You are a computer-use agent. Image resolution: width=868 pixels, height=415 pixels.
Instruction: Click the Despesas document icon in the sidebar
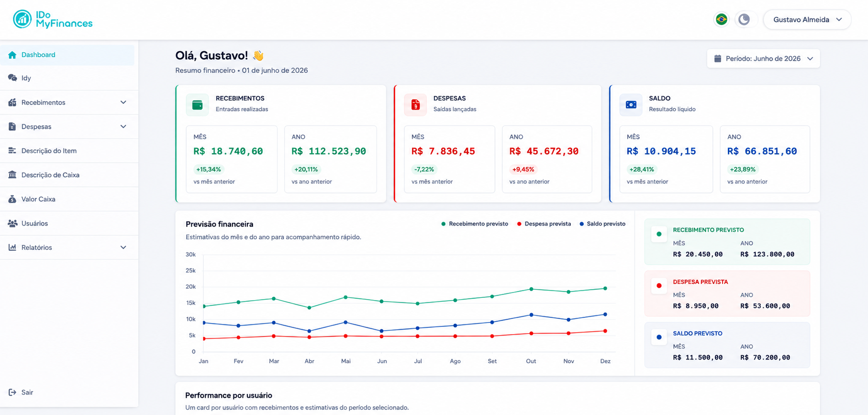pos(12,127)
